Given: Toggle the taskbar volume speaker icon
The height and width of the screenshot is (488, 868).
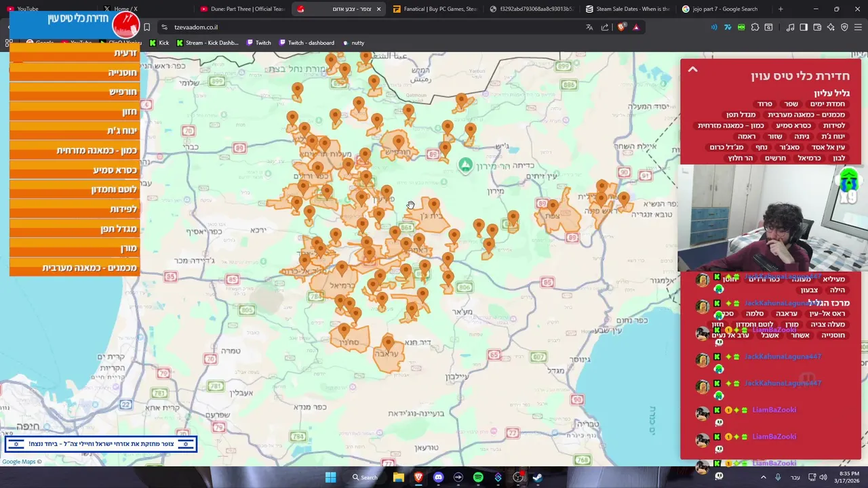Looking at the screenshot, I should click(823, 477).
